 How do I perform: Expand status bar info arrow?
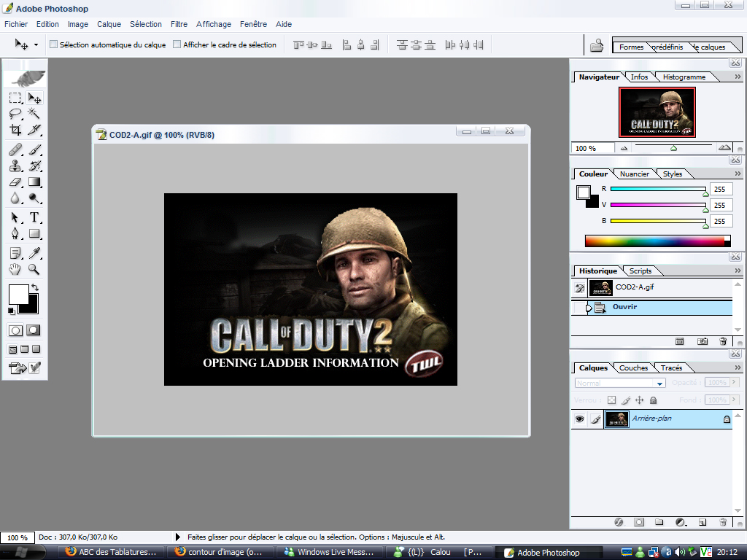(x=178, y=537)
